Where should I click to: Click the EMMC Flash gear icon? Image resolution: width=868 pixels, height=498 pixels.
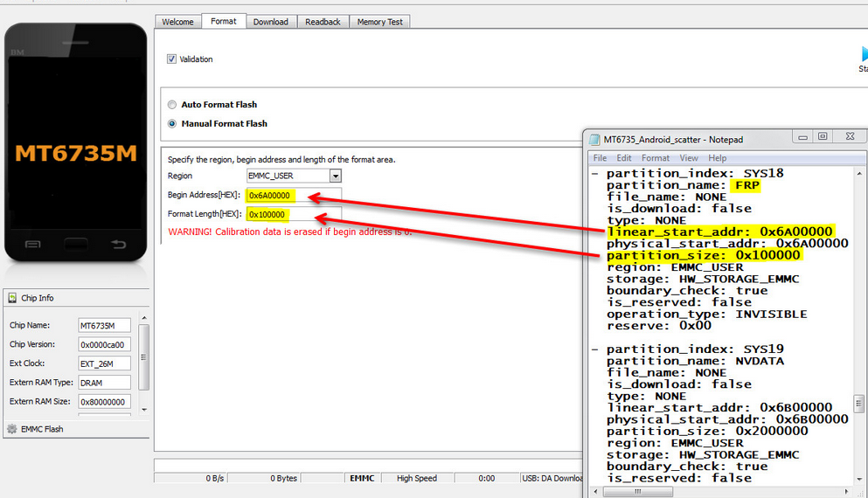click(x=12, y=429)
